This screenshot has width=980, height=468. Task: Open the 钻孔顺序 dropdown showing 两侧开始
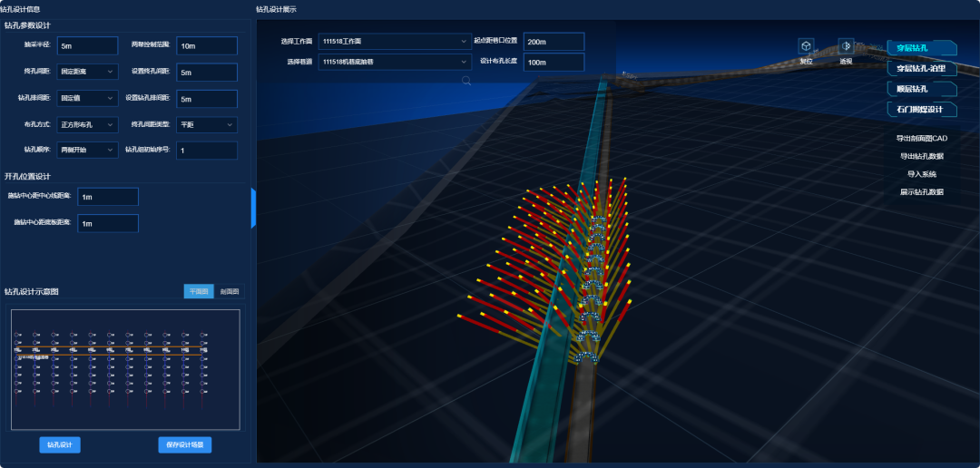click(x=87, y=150)
